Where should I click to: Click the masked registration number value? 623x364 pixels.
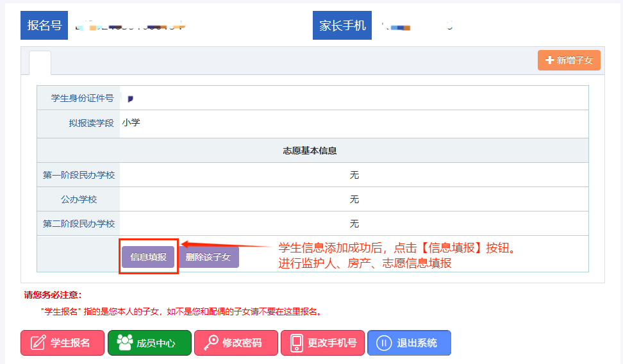[129, 27]
